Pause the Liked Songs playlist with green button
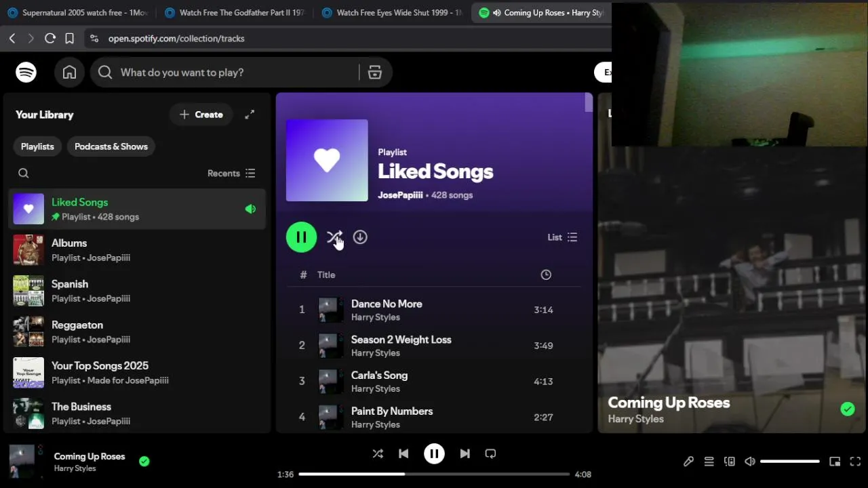This screenshot has height=488, width=868. [301, 237]
